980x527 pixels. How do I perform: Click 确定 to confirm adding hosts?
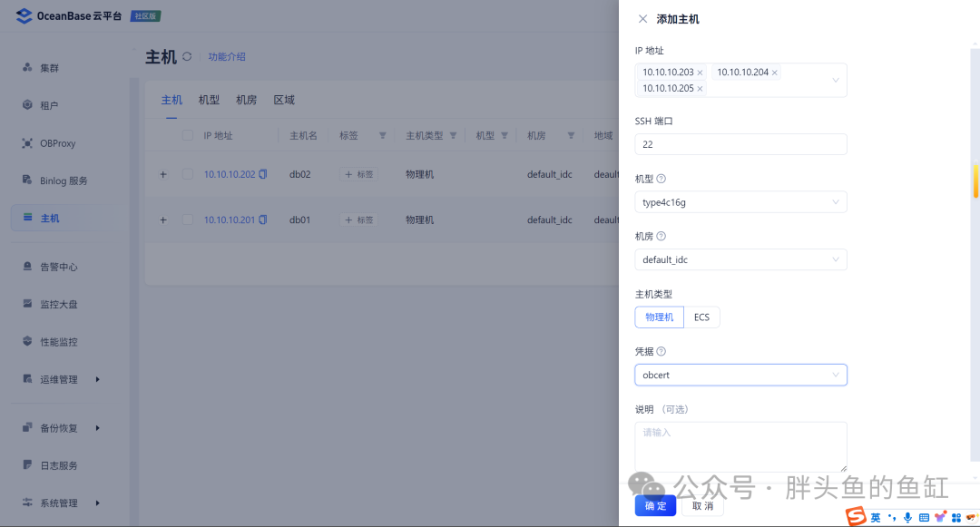tap(656, 506)
